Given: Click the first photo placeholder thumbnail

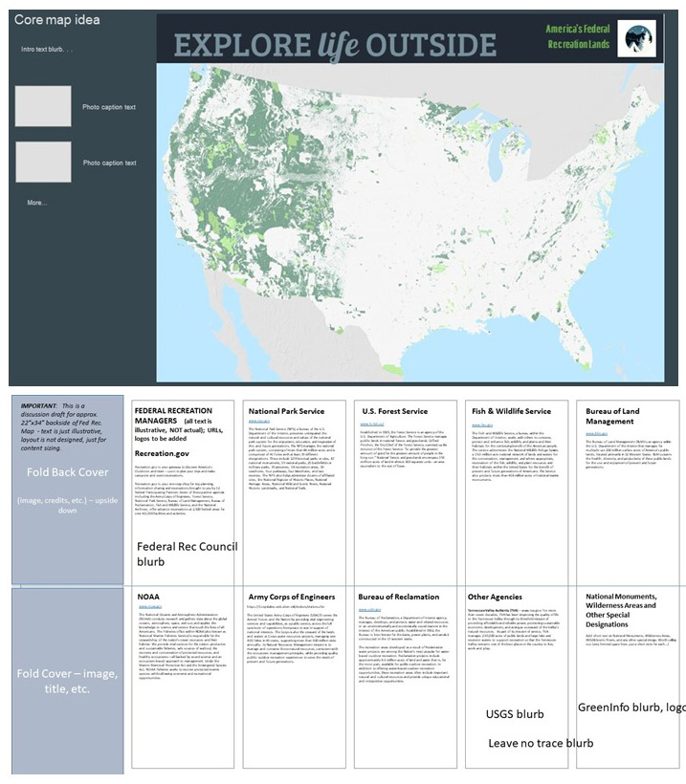Looking at the screenshot, I should coord(43,106).
